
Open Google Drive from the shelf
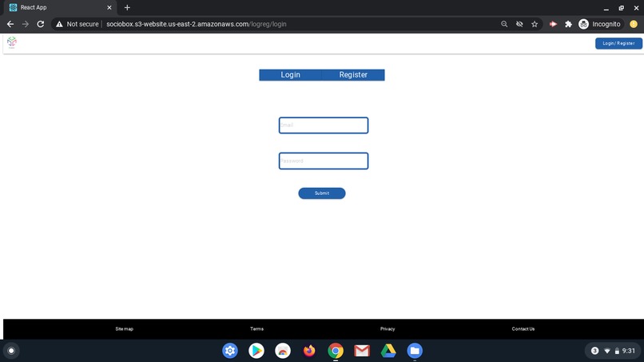pos(388,351)
